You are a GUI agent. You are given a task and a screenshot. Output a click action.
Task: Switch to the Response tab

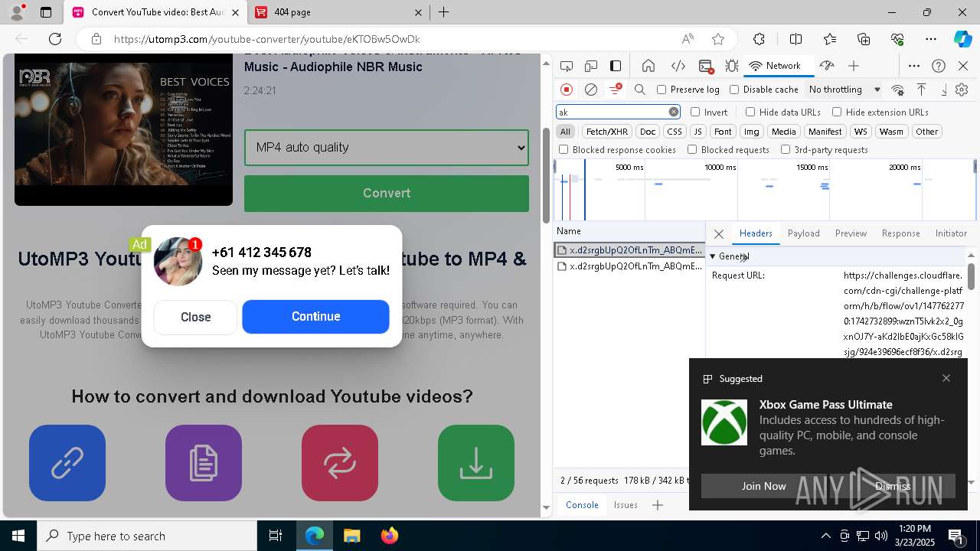(900, 233)
